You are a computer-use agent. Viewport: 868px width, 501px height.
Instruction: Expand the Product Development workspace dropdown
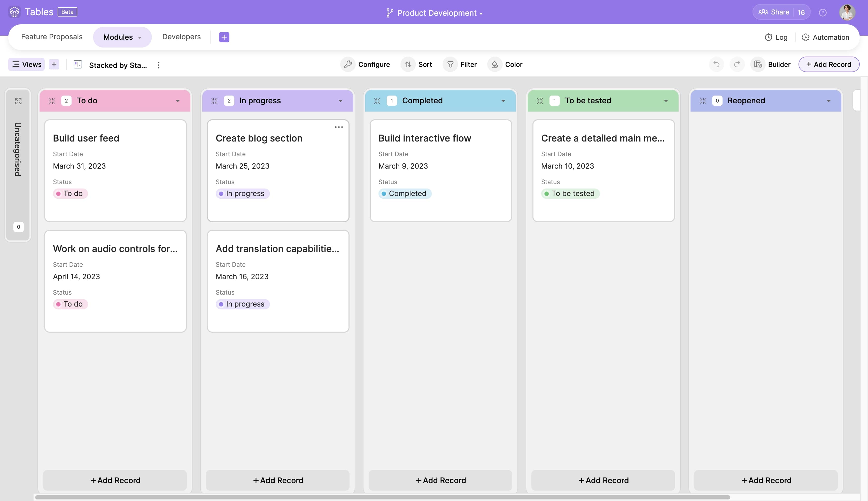click(481, 13)
